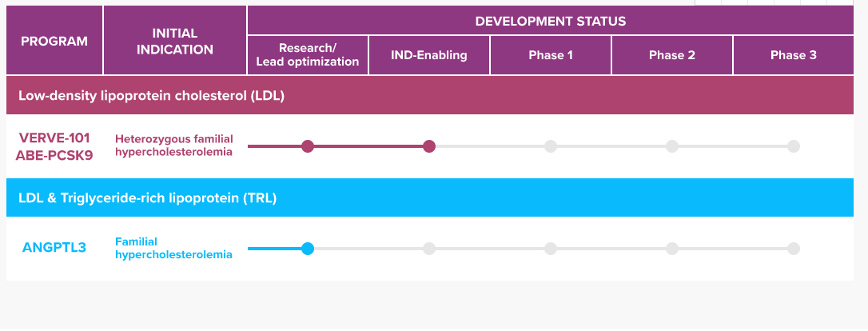
Task: Click VERVE-101 Phase 1 gray dot
Action: [x=551, y=146]
